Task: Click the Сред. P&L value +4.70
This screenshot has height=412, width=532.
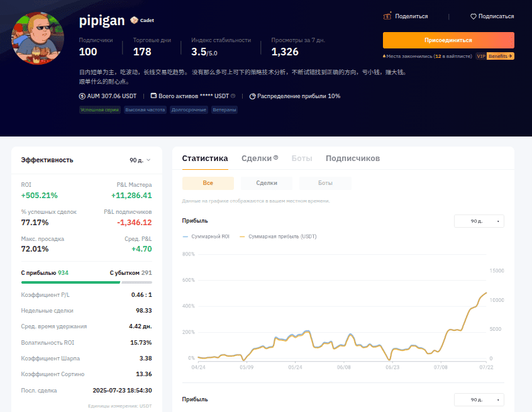Action: [x=142, y=249]
